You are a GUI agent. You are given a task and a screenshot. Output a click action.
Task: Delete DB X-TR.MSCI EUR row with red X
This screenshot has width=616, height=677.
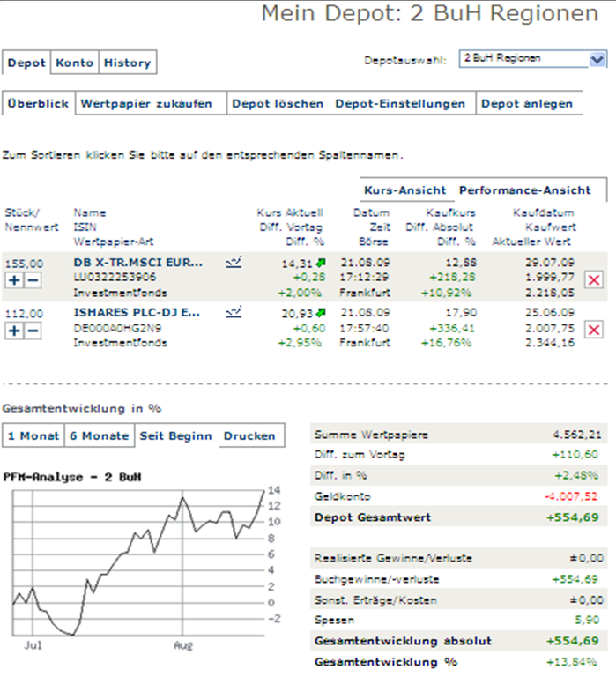594,279
